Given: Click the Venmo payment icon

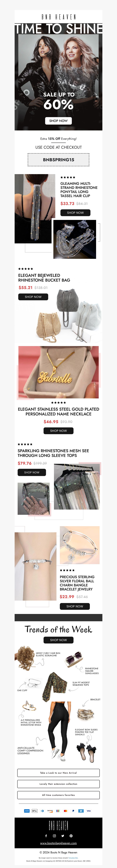Looking at the screenshot, I should 81,811.
